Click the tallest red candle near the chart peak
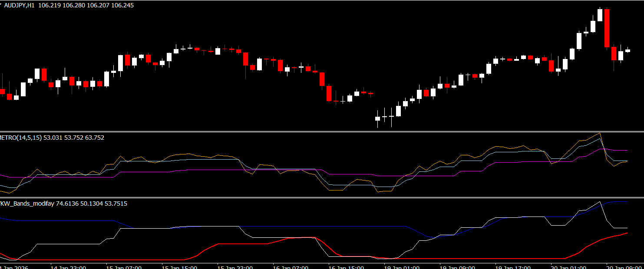The image size is (644, 269). pyautogui.click(x=607, y=28)
